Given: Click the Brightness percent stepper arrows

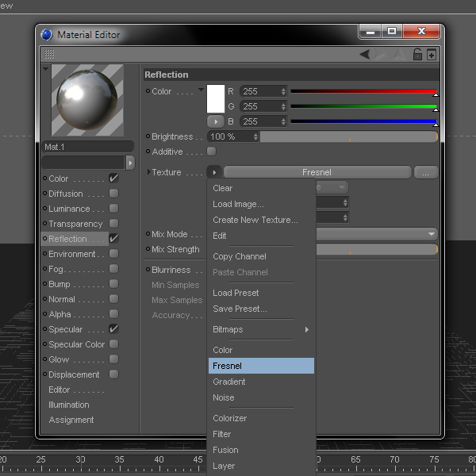Looking at the screenshot, I should point(255,136).
